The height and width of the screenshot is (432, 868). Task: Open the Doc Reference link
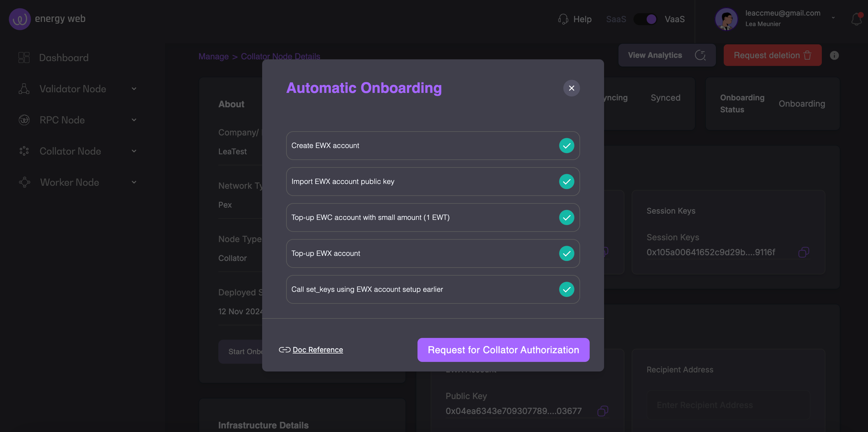point(317,350)
